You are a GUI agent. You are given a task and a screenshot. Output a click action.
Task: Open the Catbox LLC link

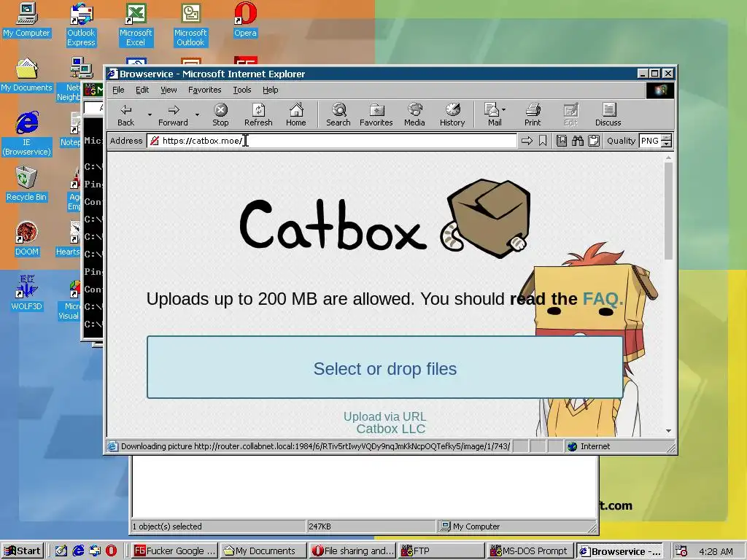(x=391, y=429)
